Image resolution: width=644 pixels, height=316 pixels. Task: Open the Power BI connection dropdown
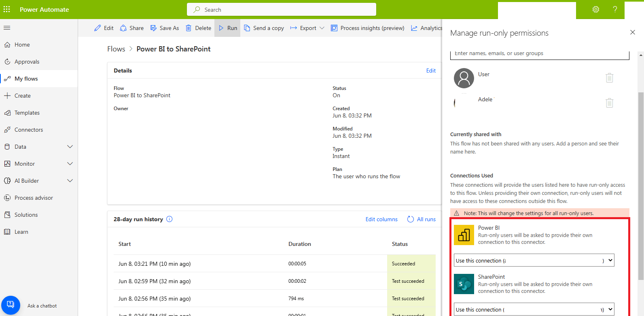click(x=534, y=260)
